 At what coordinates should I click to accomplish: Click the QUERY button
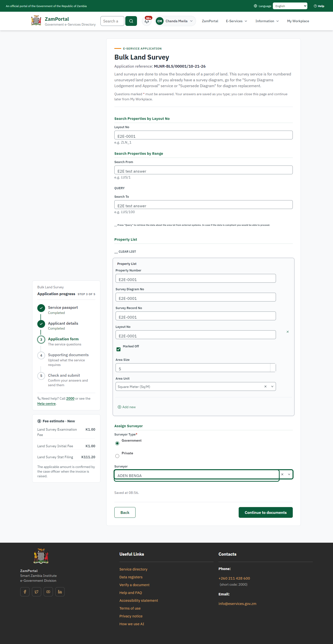click(119, 188)
